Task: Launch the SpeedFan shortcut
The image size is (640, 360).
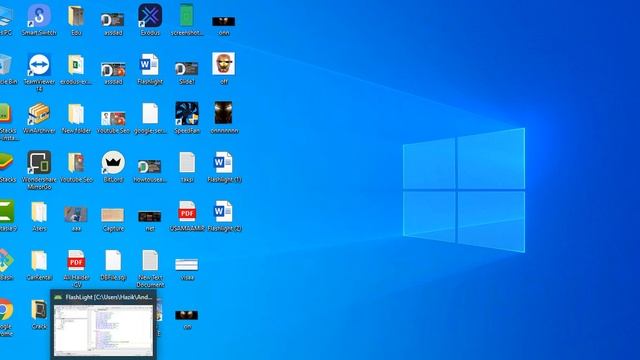Action: point(187,113)
